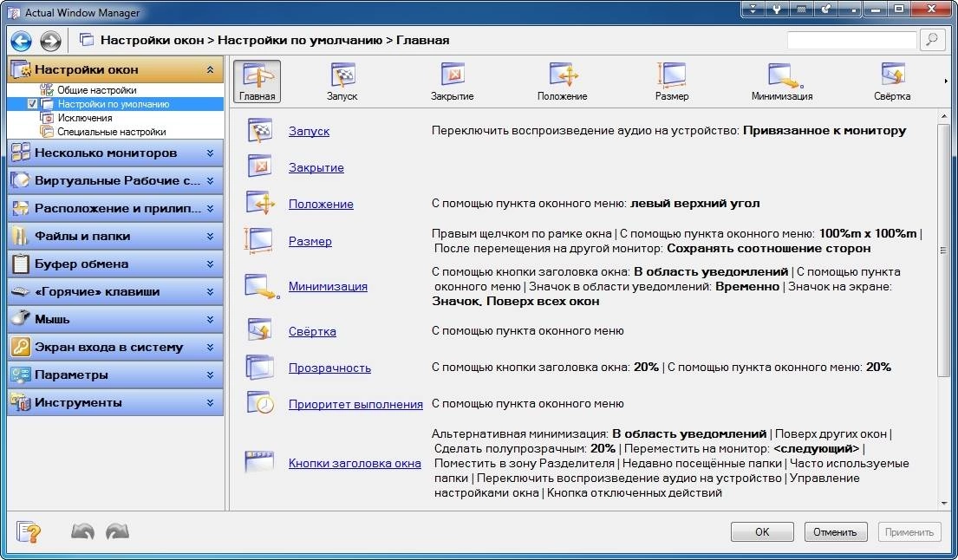Viewport: 958px width, 560px height.
Task: Switch to the Главная toolbar tab
Action: 257,81
